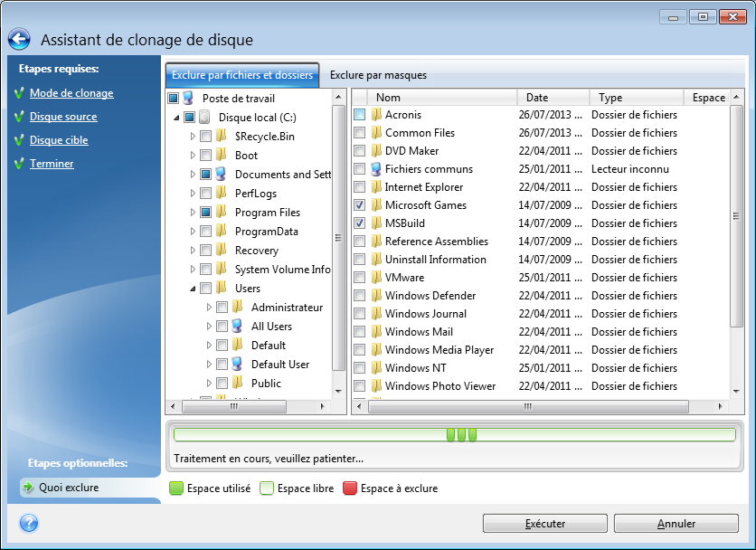Switch to the Exclure par masques tab
The image size is (756, 550).
click(x=378, y=75)
